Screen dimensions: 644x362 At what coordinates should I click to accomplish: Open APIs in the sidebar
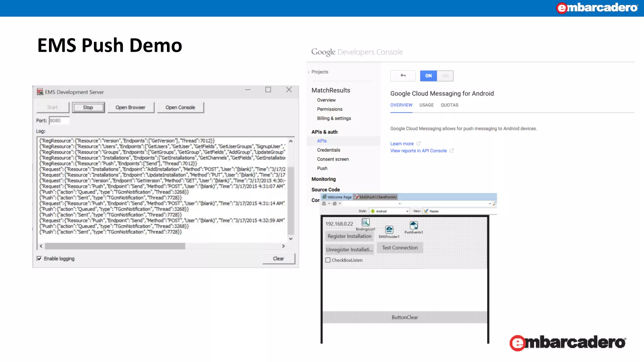pyautogui.click(x=322, y=141)
